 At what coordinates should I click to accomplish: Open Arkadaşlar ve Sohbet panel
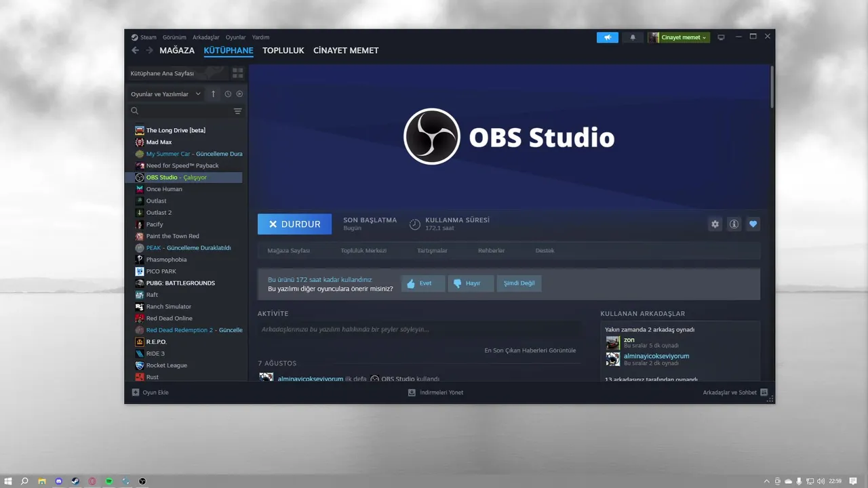(735, 392)
